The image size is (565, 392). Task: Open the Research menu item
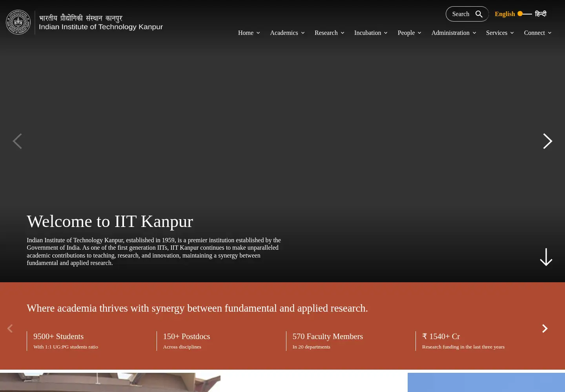coord(326,33)
